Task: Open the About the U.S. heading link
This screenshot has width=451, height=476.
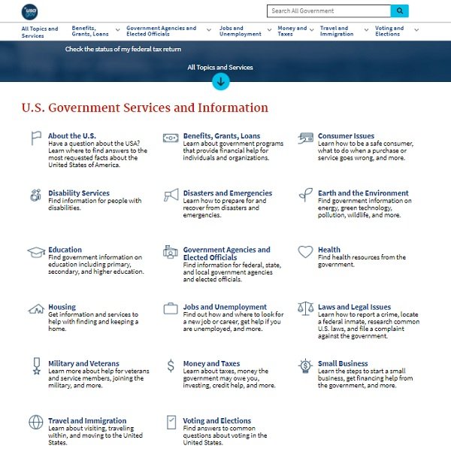Action: pyautogui.click(x=72, y=135)
